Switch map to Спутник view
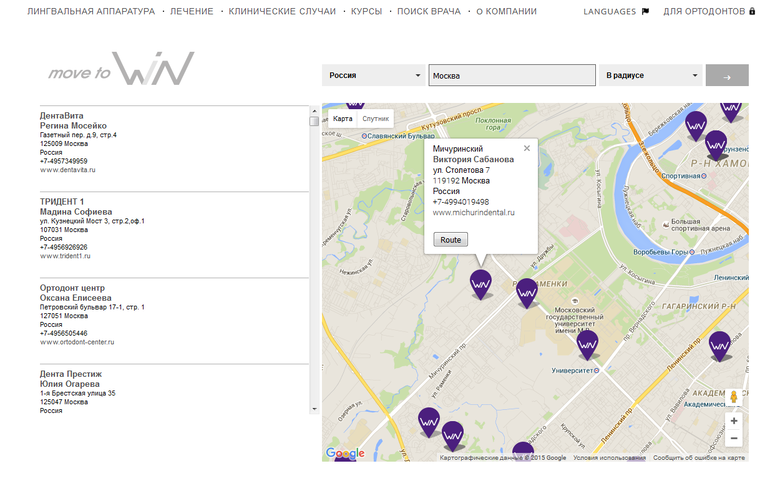Screen dimensions: 770x481 coord(375,118)
